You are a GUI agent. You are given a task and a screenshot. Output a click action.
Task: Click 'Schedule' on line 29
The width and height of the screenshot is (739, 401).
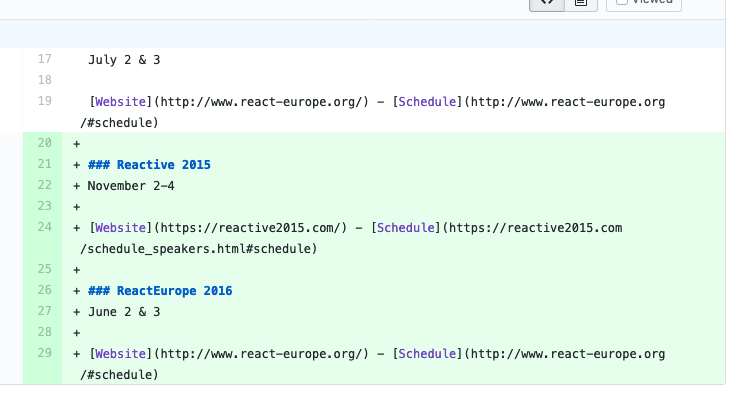pyautogui.click(x=427, y=354)
